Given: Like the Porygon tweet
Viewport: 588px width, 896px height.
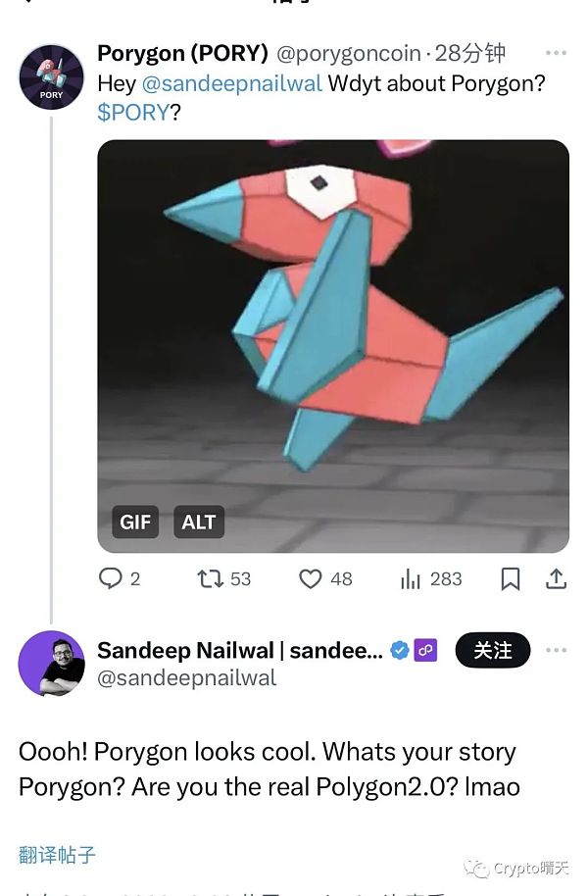Looking at the screenshot, I should click(311, 578).
